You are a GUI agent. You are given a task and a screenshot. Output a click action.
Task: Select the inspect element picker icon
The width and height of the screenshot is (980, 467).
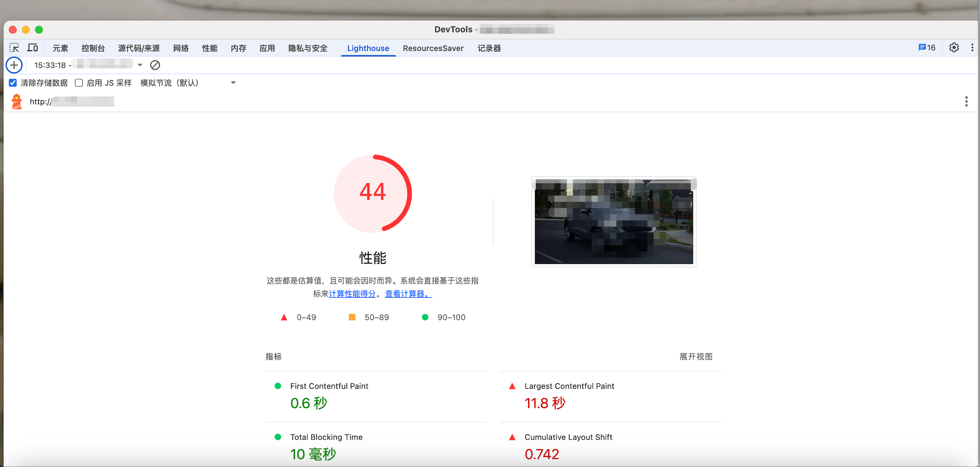14,48
